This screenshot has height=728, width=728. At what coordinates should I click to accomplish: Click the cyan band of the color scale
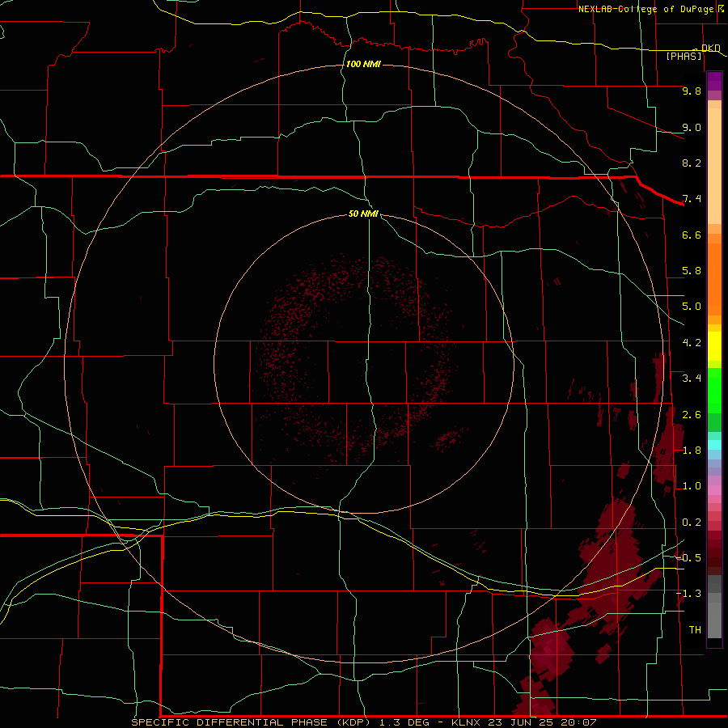point(714,445)
